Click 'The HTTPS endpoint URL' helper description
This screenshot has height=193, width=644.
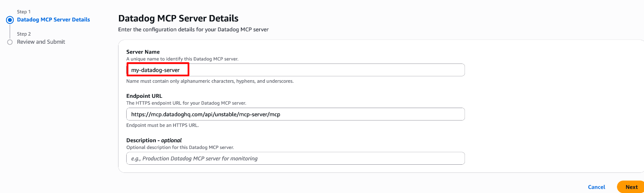186,103
